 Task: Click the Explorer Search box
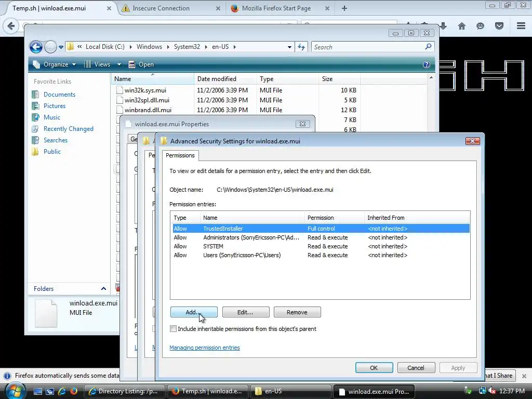(368, 47)
